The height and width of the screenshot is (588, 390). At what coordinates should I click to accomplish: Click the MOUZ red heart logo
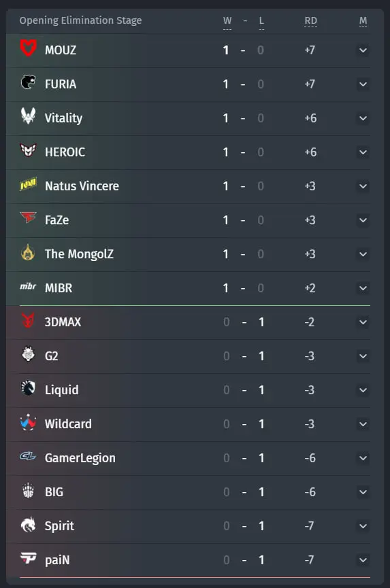[x=28, y=48]
